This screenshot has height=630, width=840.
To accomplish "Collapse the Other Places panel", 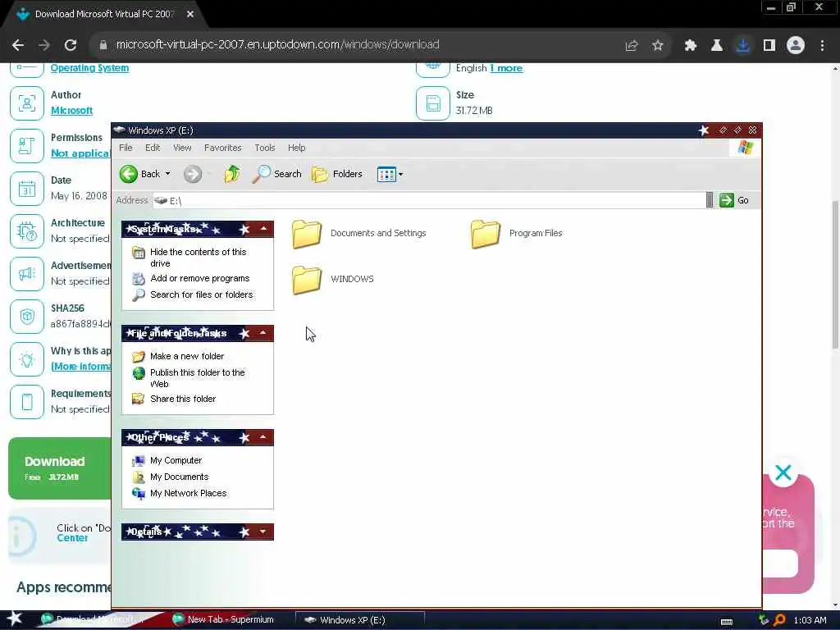I will click(263, 437).
